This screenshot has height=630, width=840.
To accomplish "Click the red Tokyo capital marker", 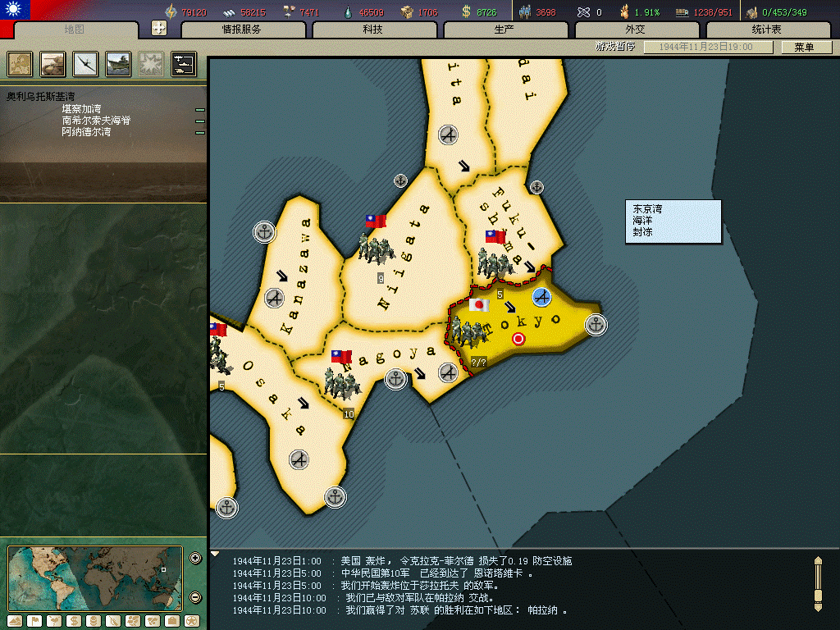I will (x=518, y=339).
